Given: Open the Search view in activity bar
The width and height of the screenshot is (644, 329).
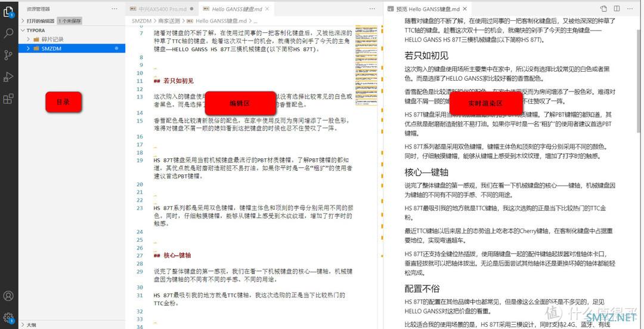Looking at the screenshot, I should (x=8, y=33).
